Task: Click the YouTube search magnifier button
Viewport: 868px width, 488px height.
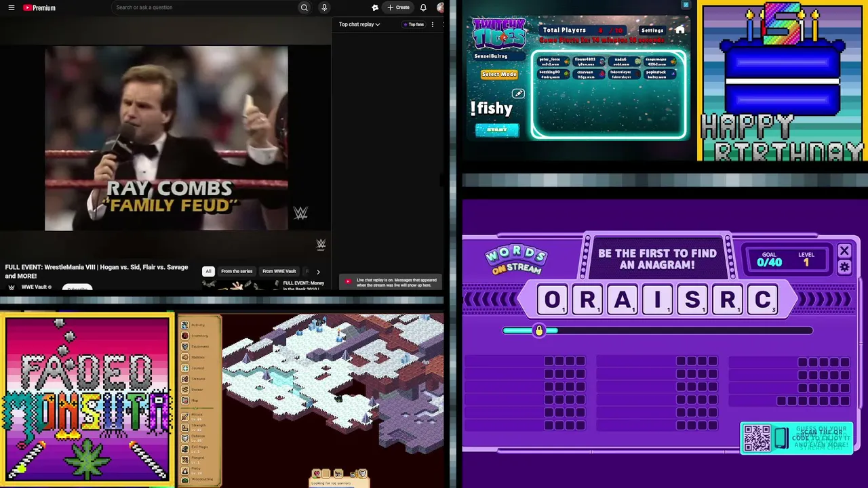Action: pyautogui.click(x=304, y=7)
